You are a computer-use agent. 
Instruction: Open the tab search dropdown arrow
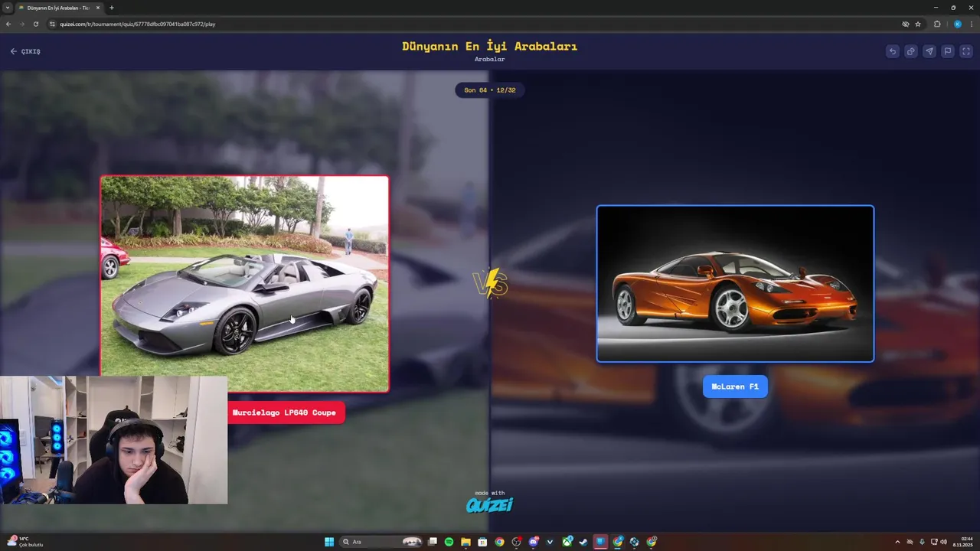8,8
